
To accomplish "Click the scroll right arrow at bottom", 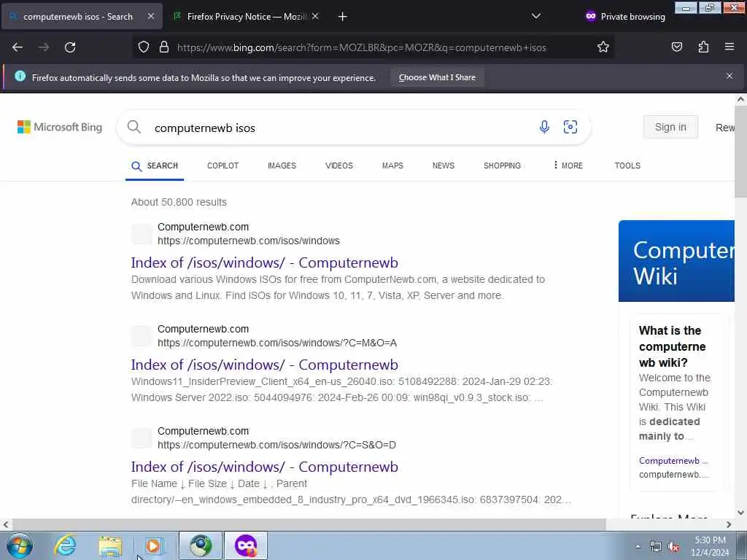I will [x=729, y=524].
